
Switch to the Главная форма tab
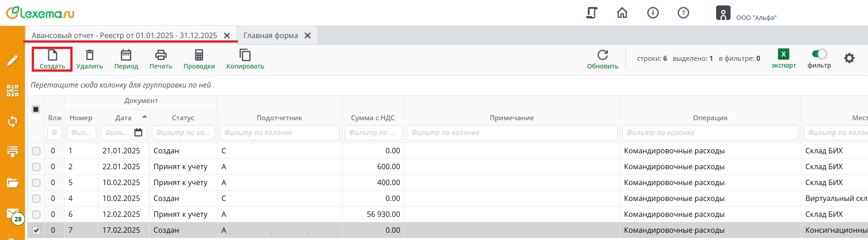(x=271, y=35)
